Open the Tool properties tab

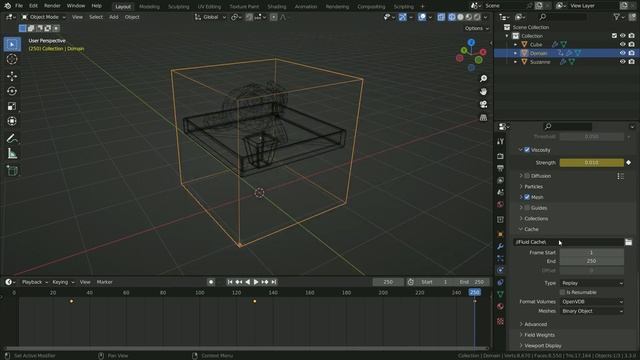(500, 142)
